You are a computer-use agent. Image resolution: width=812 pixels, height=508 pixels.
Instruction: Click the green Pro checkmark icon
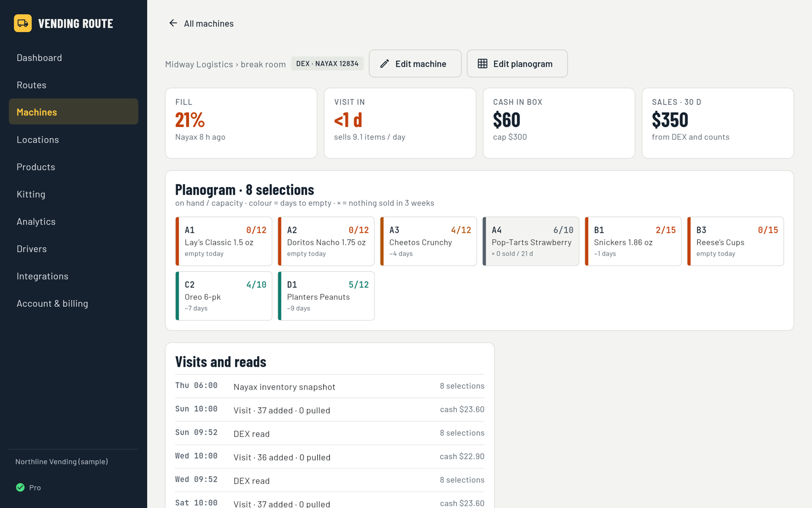pos(20,487)
